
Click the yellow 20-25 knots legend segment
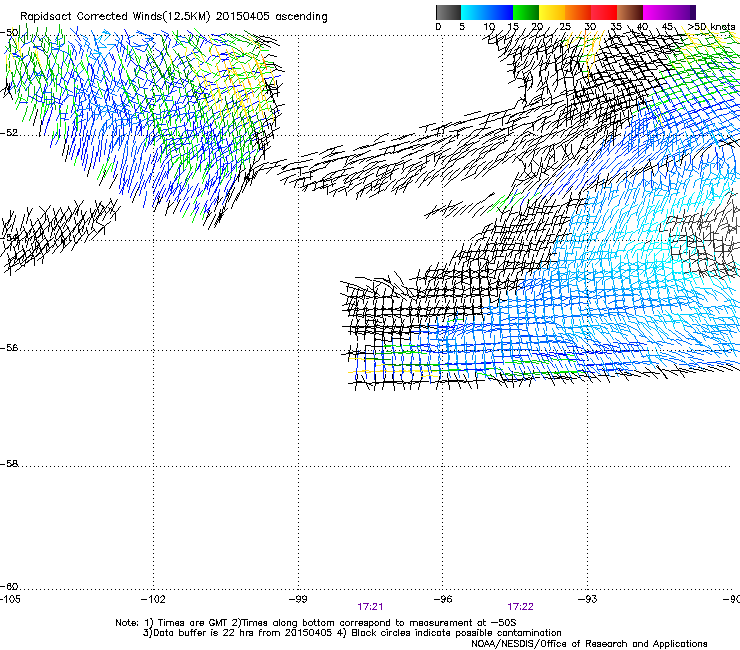(x=552, y=12)
